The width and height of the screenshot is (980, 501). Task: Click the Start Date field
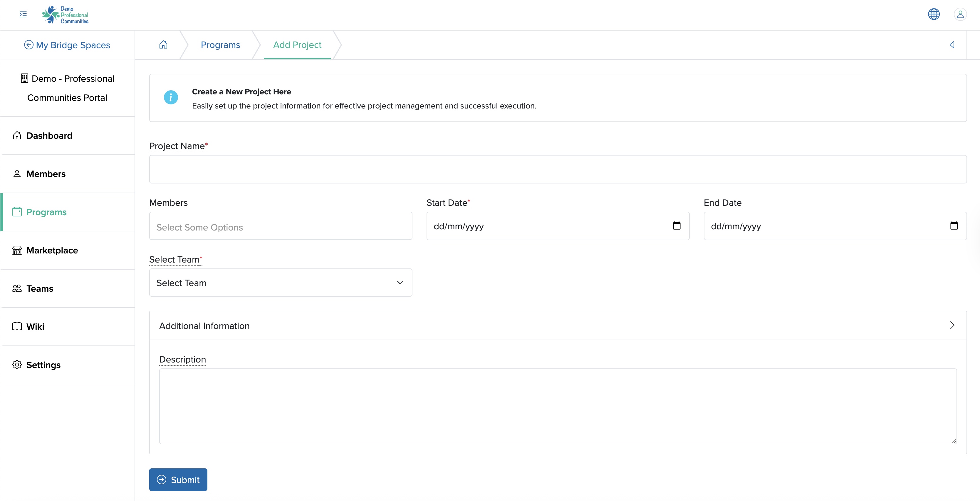click(558, 226)
